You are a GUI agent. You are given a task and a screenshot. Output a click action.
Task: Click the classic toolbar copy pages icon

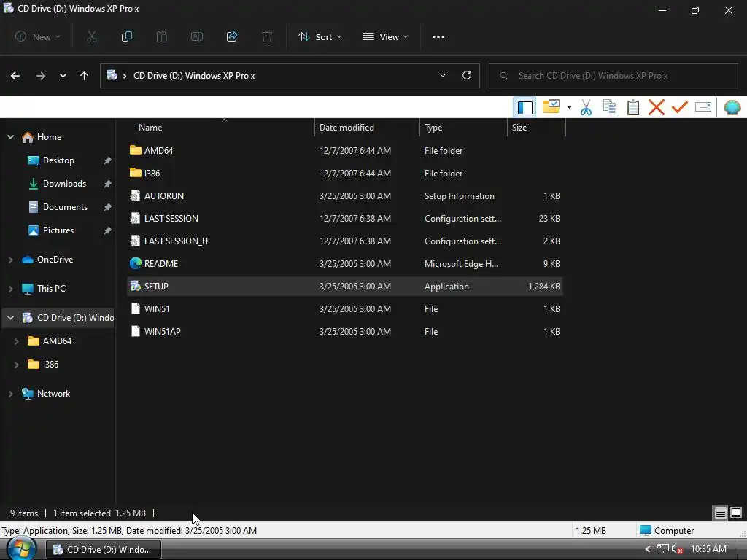(x=610, y=108)
